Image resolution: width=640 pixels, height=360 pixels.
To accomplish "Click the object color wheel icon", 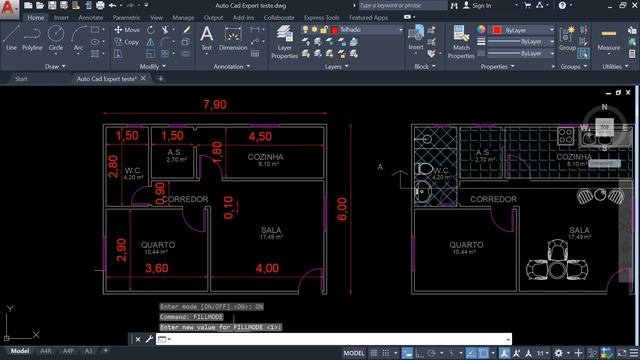I will click(x=481, y=29).
